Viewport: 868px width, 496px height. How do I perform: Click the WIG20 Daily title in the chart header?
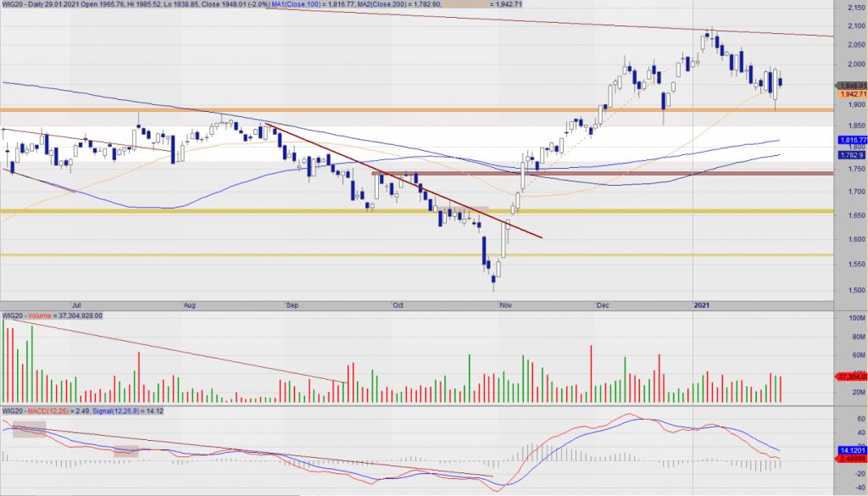[24, 4]
